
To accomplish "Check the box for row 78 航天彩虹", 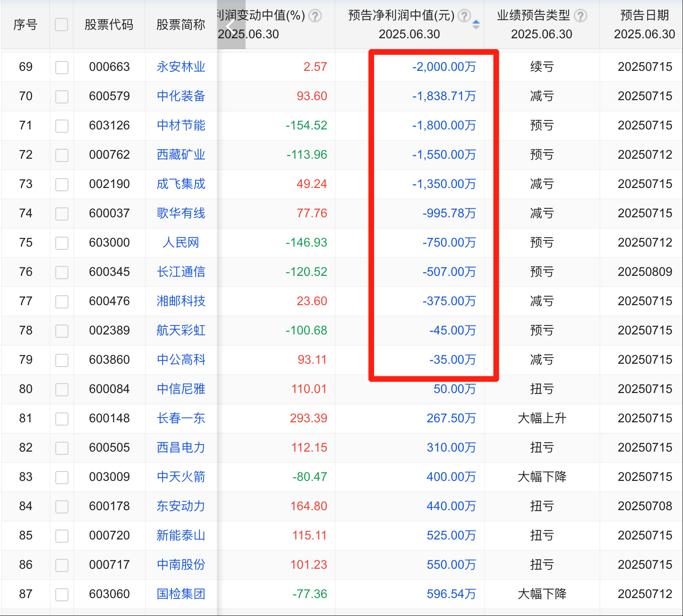I will 62,331.
